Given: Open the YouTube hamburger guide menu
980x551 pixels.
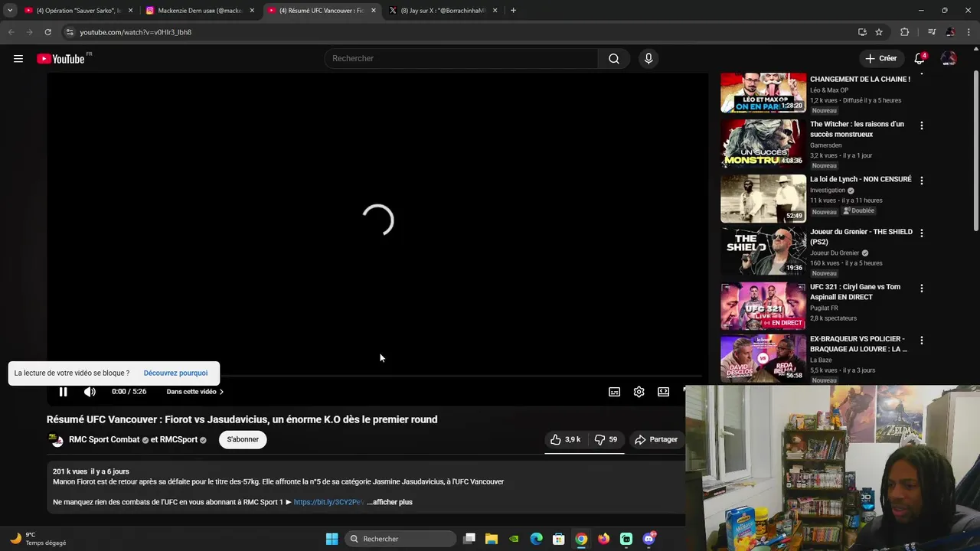Looking at the screenshot, I should point(18,59).
